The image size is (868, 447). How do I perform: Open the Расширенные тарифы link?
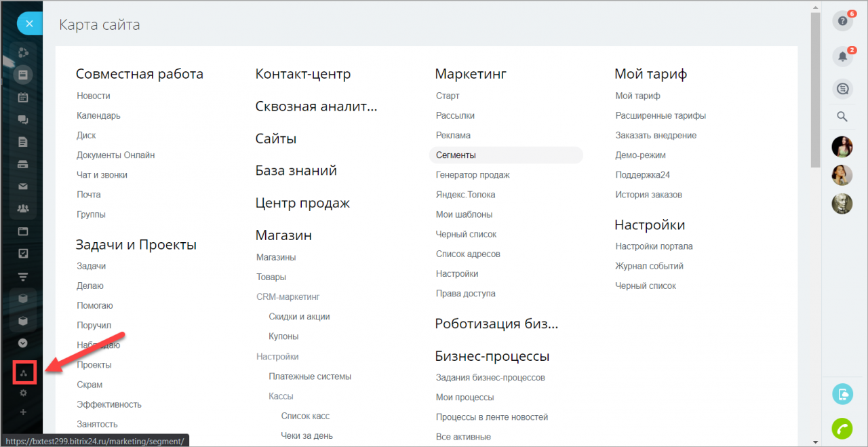[x=660, y=115]
